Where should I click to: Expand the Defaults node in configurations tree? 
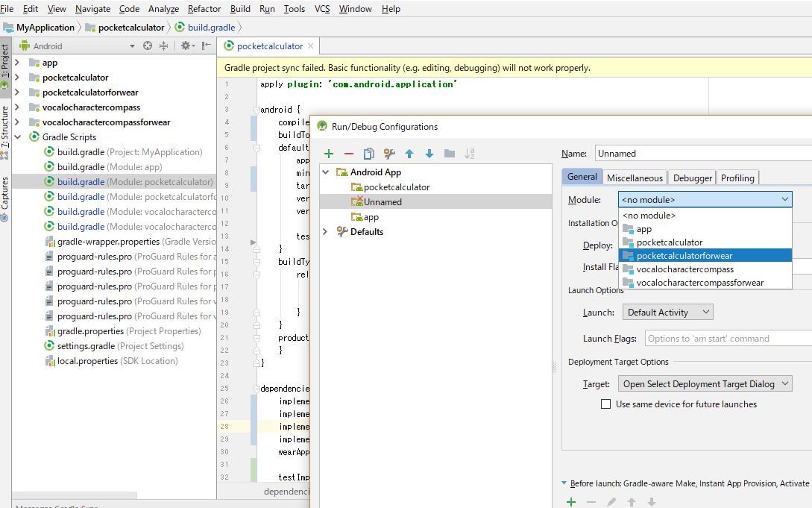click(x=325, y=232)
